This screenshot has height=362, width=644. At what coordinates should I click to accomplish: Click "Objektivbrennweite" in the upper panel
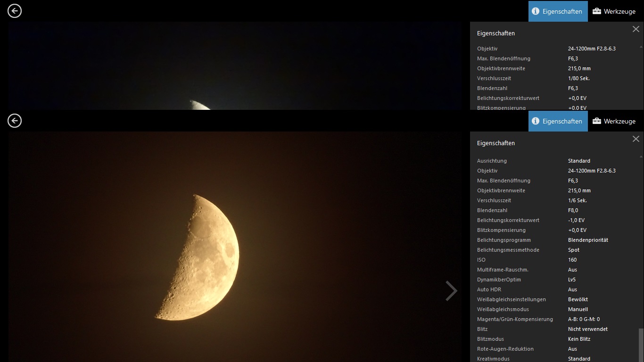click(501, 68)
